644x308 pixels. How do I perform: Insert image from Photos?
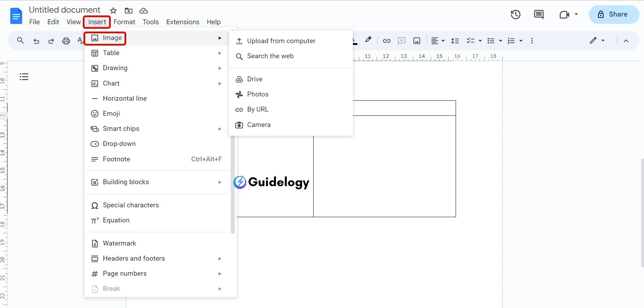click(291, 94)
